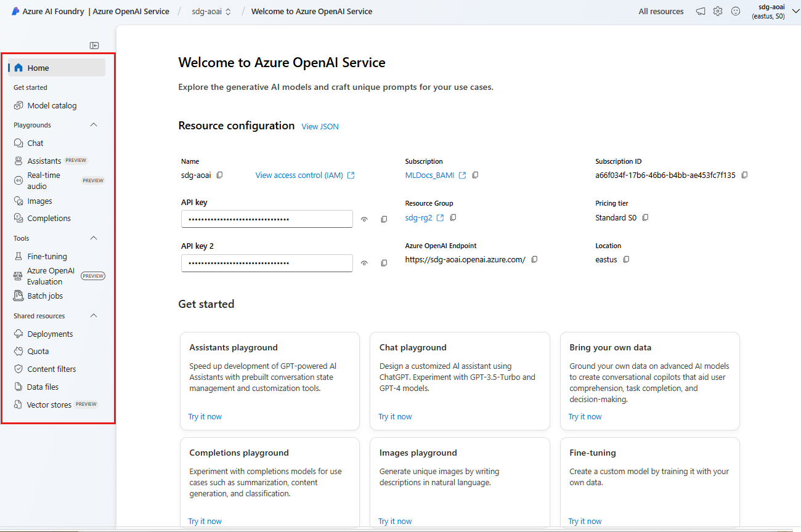The width and height of the screenshot is (801, 532).
Task: Collapse the Tools section
Action: tap(94, 238)
